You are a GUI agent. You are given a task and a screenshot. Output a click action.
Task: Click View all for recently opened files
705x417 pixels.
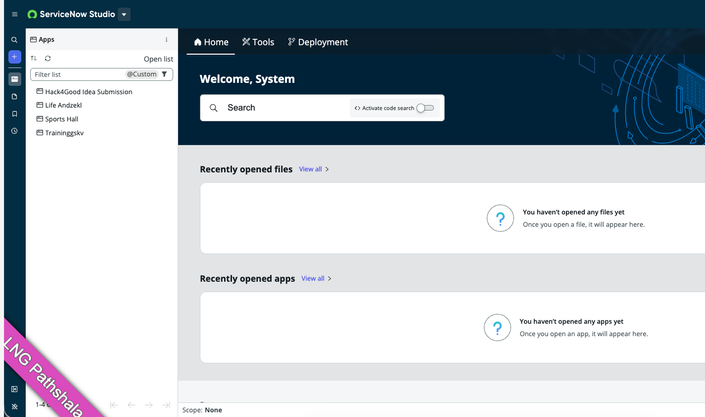311,170
